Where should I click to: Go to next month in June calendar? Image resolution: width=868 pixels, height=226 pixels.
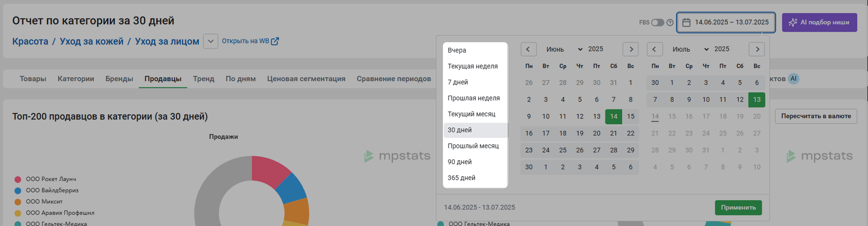pyautogui.click(x=631, y=49)
